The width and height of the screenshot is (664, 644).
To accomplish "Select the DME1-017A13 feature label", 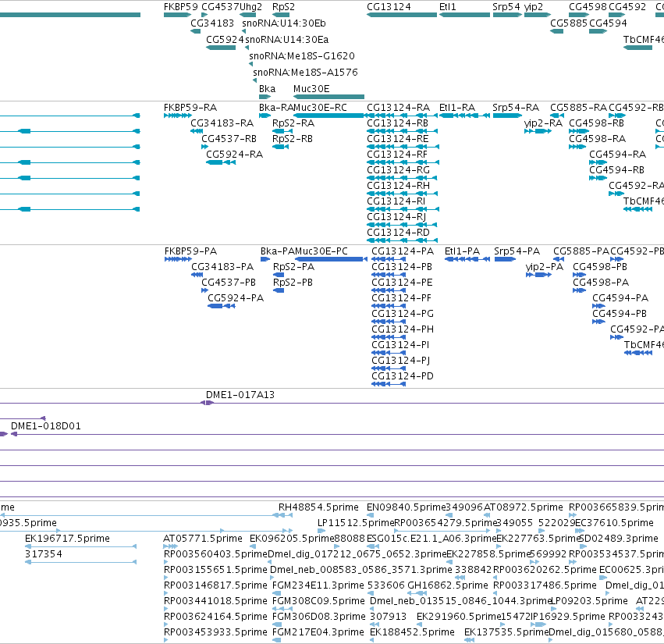I will (x=240, y=395).
